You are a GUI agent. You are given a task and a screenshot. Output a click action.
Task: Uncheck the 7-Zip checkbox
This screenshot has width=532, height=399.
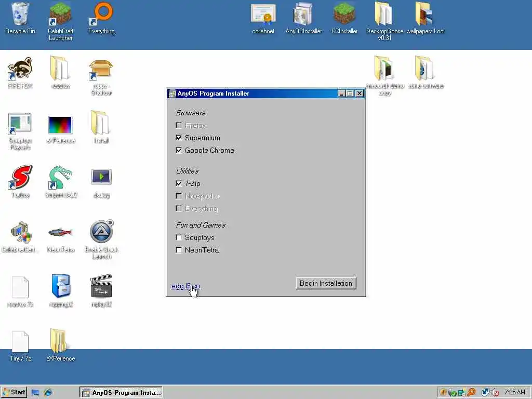tap(179, 183)
